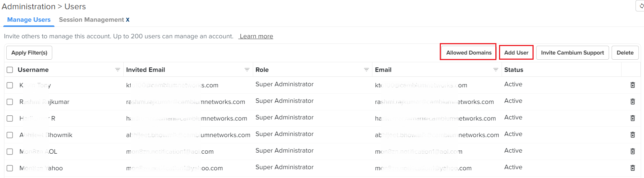
Task: Toggle the select-all checkbox in Username header
Action: point(10,70)
